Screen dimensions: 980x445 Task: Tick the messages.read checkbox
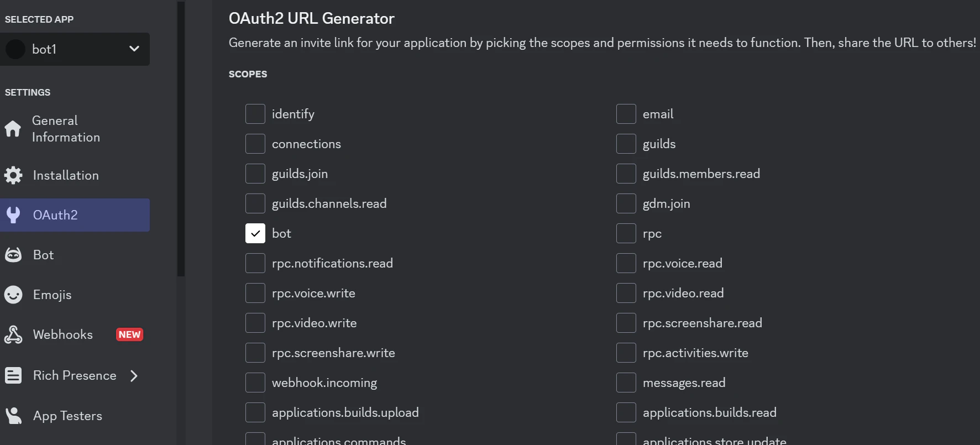coord(626,383)
